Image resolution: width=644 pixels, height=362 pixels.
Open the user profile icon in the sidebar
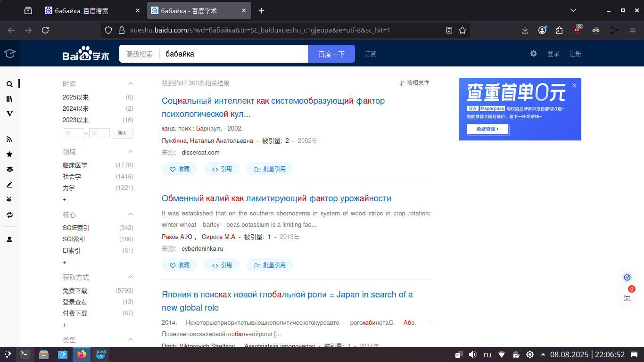coord(9,239)
